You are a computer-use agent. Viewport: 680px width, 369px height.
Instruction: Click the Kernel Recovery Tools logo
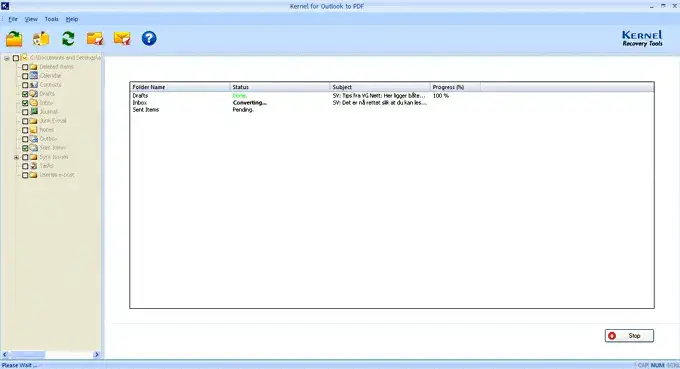click(x=642, y=38)
